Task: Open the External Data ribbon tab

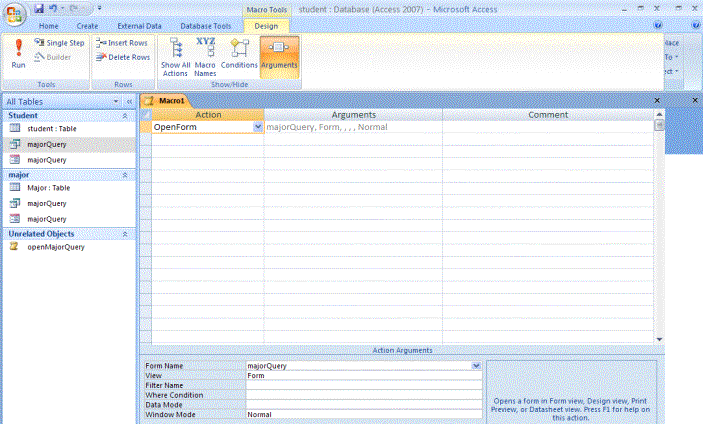Action: [x=139, y=26]
